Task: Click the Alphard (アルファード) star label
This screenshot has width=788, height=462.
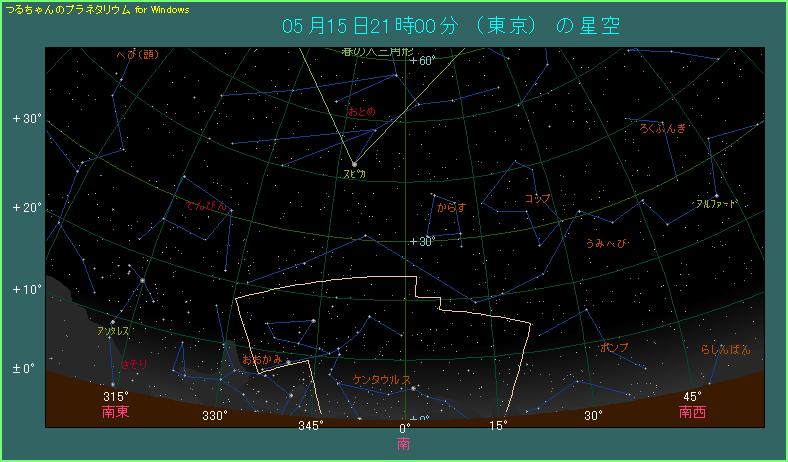Action: (x=716, y=203)
